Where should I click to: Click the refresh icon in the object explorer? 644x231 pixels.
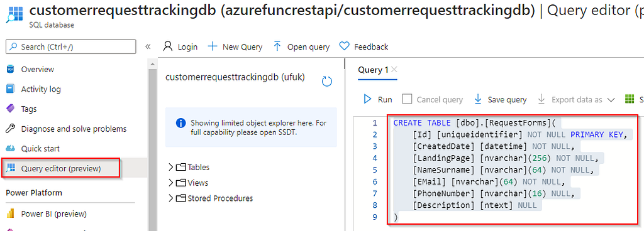(327, 81)
